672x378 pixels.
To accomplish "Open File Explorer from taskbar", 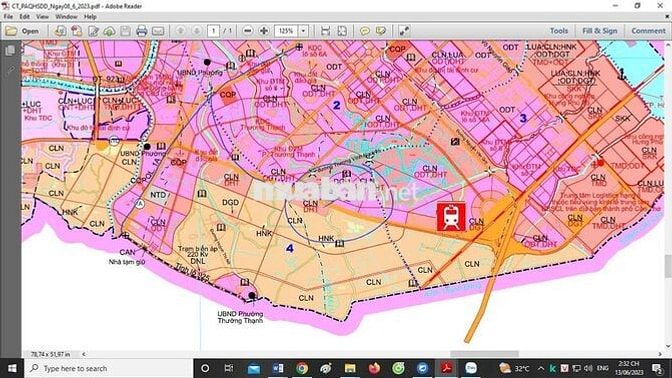I will pyautogui.click(x=350, y=368).
